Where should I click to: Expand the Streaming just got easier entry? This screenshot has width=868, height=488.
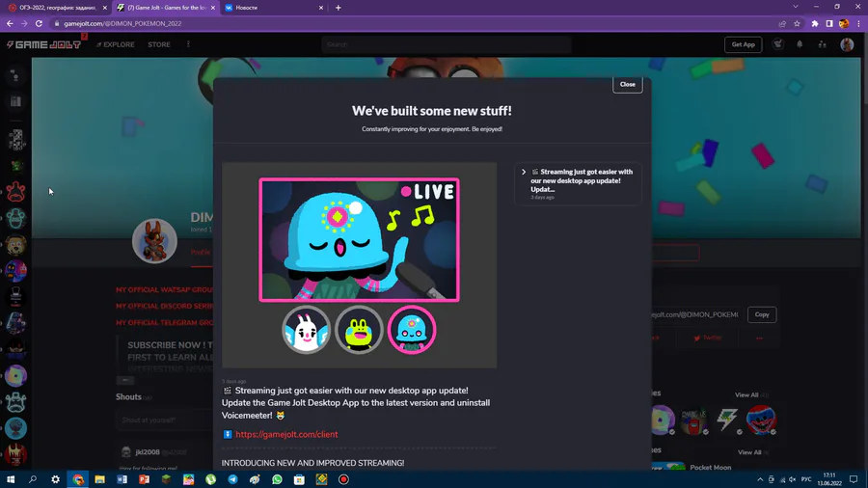point(578,183)
